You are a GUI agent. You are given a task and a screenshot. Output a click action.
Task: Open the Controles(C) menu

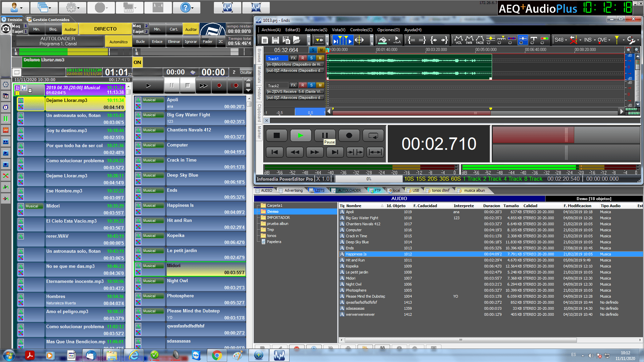pos(361,30)
